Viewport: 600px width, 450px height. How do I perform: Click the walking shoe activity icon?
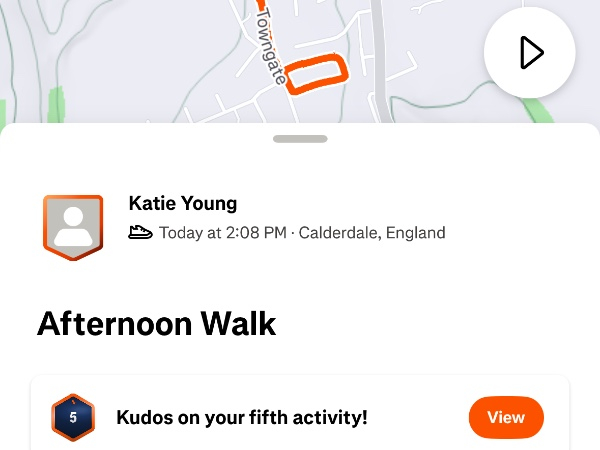tap(141, 233)
